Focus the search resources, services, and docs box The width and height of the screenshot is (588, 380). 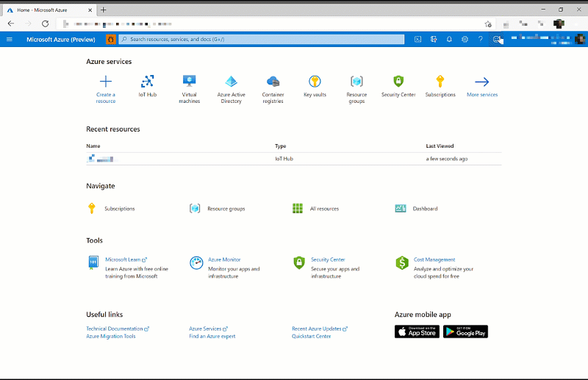262,40
